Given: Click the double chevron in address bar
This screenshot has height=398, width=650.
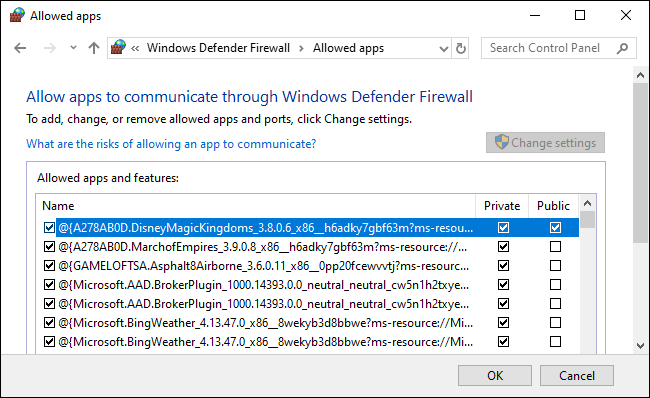Looking at the screenshot, I should [x=135, y=49].
